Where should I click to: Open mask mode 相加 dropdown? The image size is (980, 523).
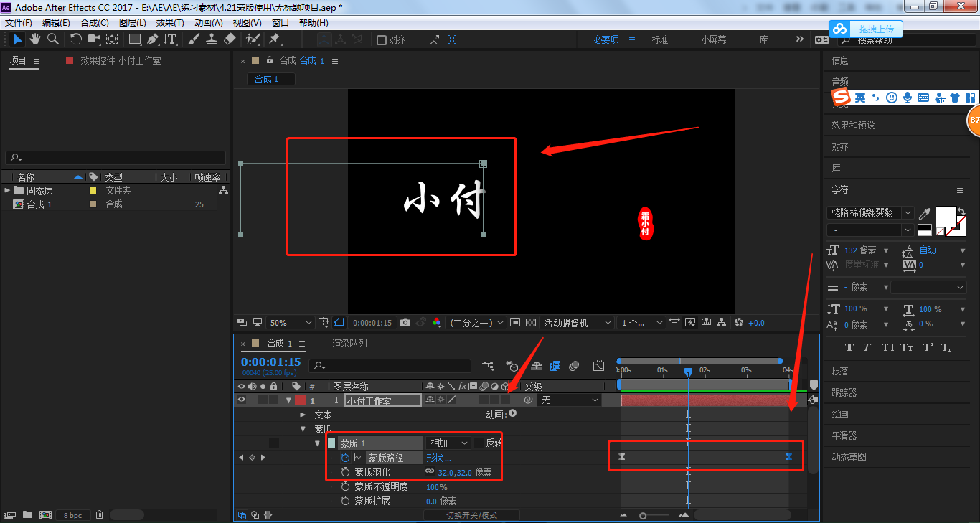(x=448, y=443)
